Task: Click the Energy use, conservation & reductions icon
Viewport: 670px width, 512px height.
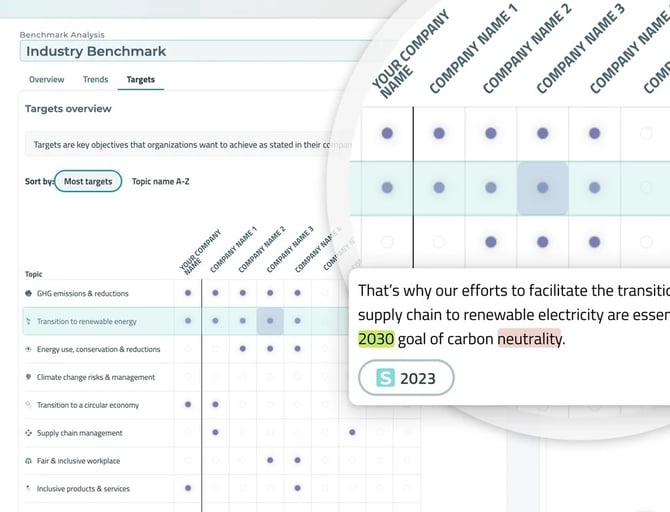Action: click(28, 349)
